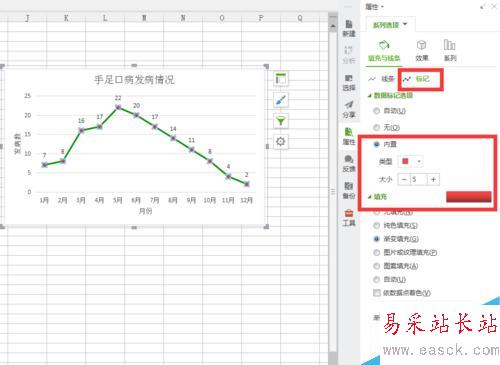
Task: Pin the 属性 panel
Action: tap(482, 6)
